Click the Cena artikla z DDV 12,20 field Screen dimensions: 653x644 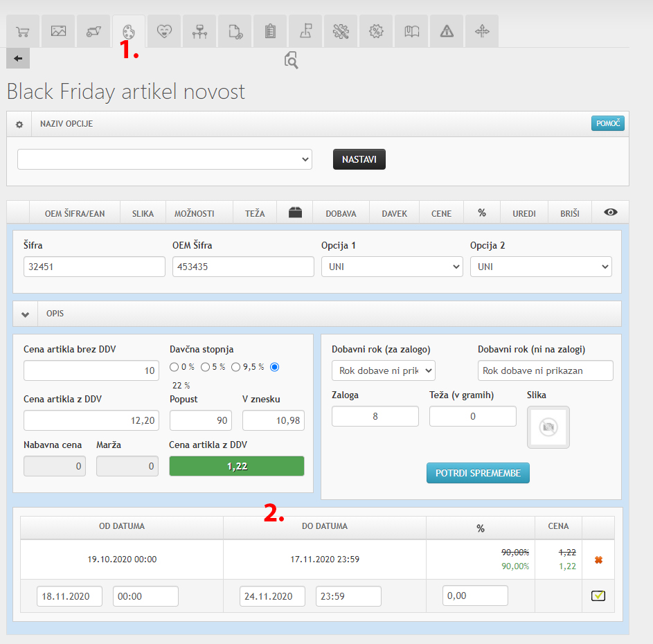(x=91, y=420)
